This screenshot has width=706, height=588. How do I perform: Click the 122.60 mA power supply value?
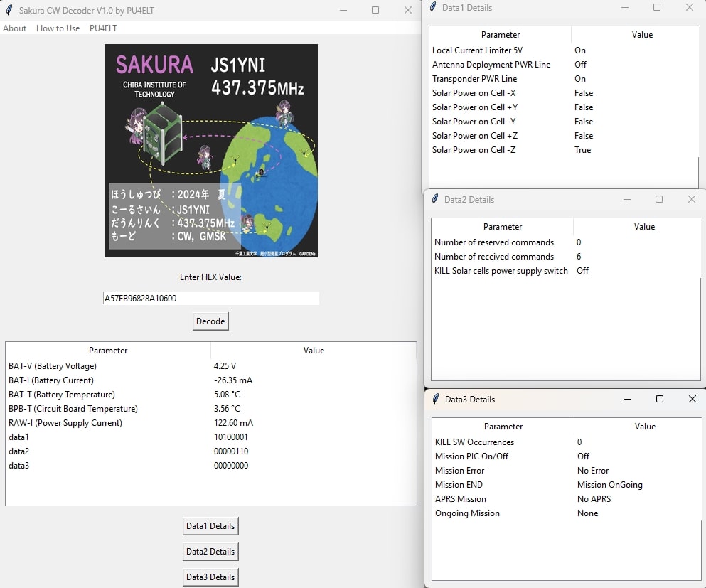(233, 423)
